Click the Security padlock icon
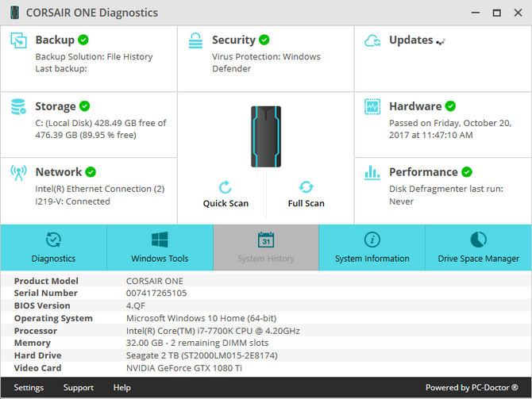The image size is (532, 399). (195, 40)
